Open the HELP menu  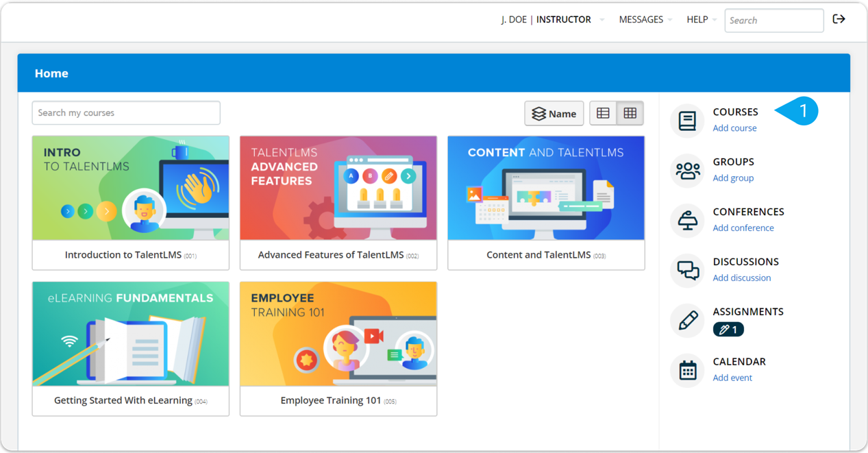(x=702, y=20)
